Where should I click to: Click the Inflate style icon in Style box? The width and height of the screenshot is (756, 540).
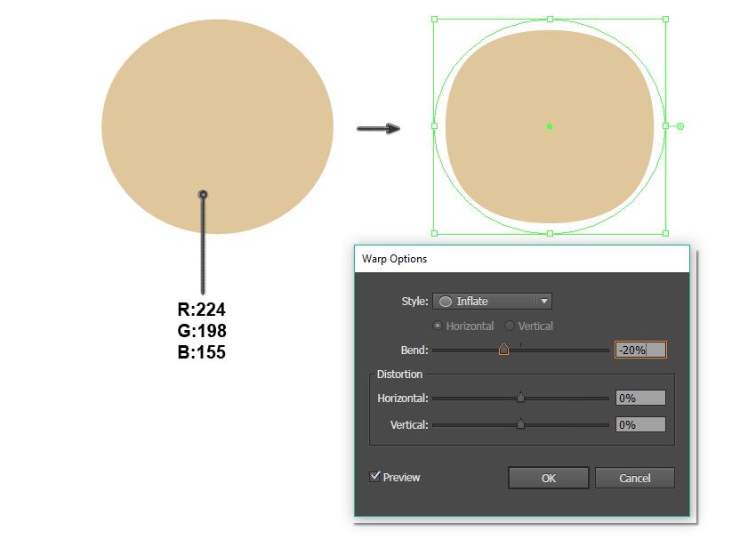tap(446, 302)
